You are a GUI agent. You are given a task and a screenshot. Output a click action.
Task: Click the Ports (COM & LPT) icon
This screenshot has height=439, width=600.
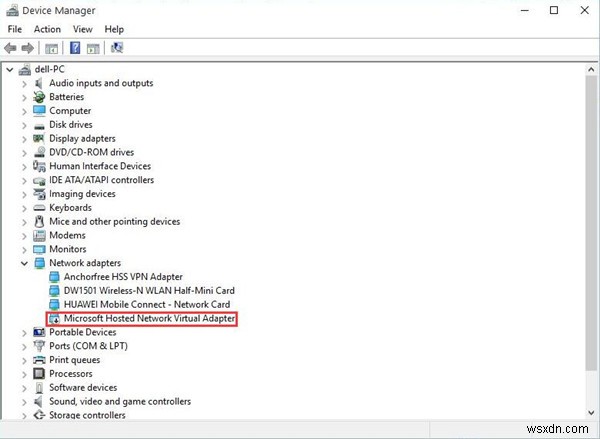(x=39, y=346)
